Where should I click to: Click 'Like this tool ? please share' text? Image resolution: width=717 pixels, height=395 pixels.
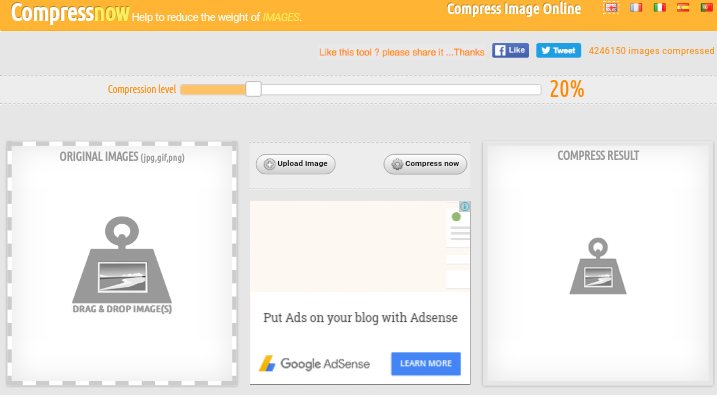pyautogui.click(x=401, y=52)
